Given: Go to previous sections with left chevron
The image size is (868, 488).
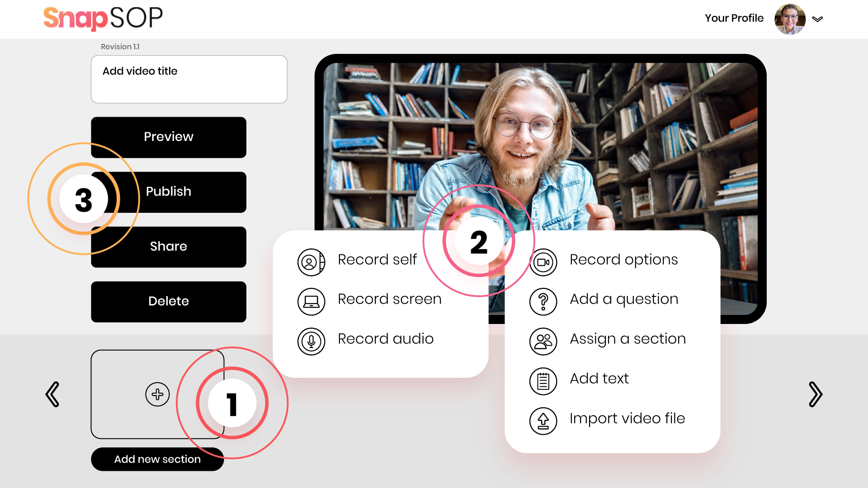Looking at the screenshot, I should 52,394.
